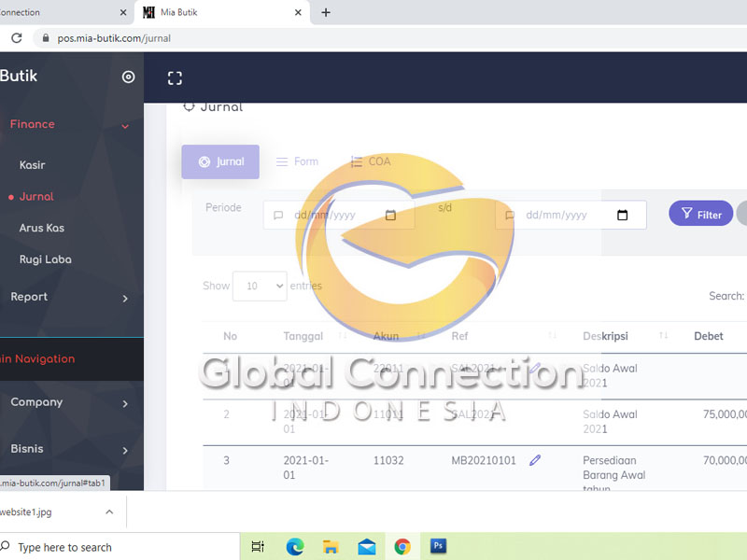
Task: Switch to the COA tab
Action: tap(371, 161)
